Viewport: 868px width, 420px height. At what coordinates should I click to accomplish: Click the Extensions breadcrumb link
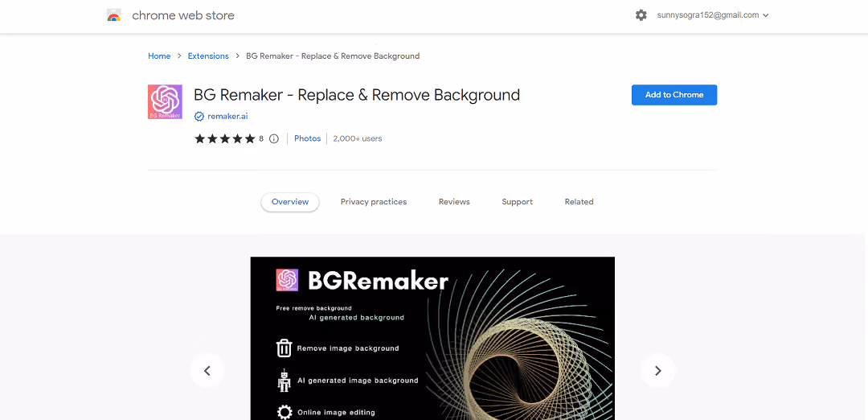(208, 56)
